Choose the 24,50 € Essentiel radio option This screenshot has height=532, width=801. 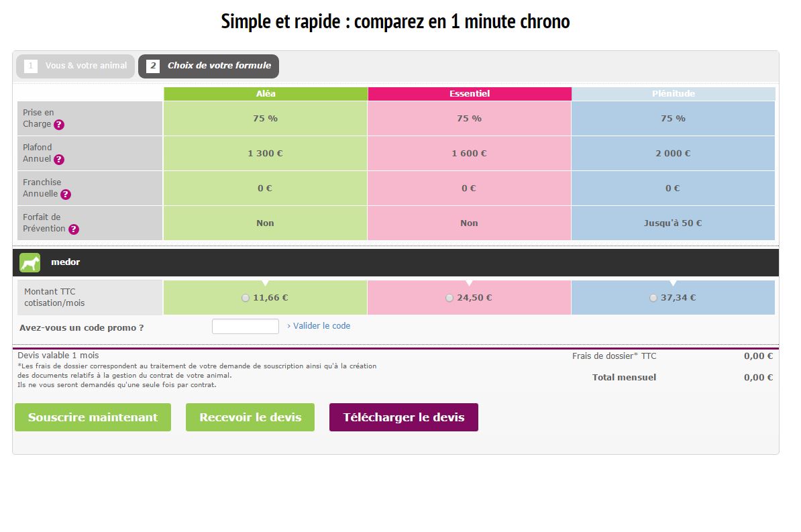(449, 298)
